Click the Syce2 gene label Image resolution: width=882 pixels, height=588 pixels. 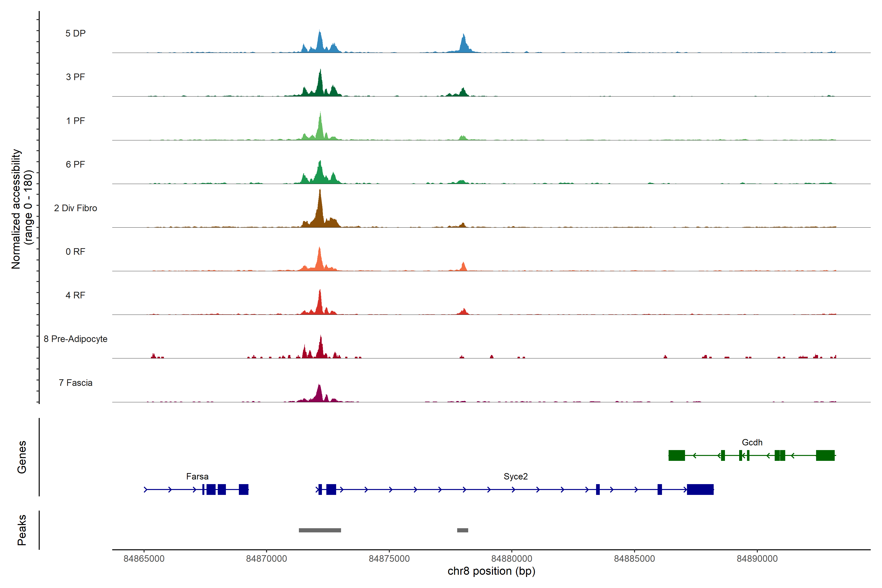pyautogui.click(x=516, y=477)
